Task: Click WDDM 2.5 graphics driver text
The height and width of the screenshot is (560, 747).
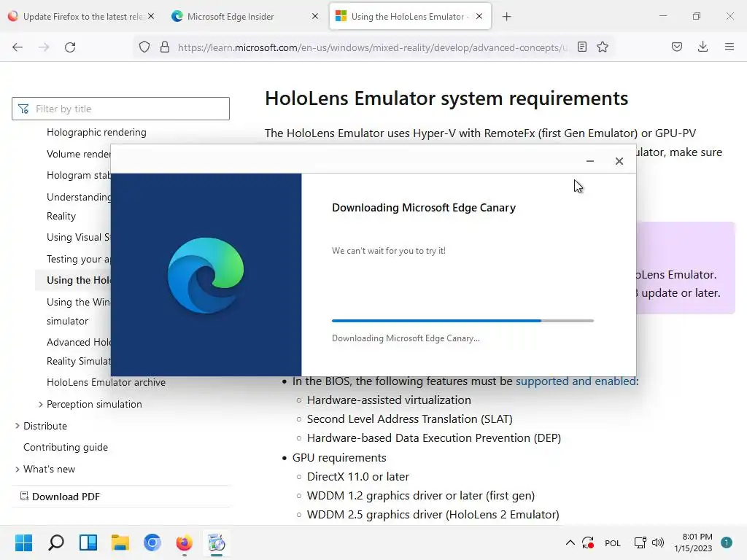Action: 433,515
